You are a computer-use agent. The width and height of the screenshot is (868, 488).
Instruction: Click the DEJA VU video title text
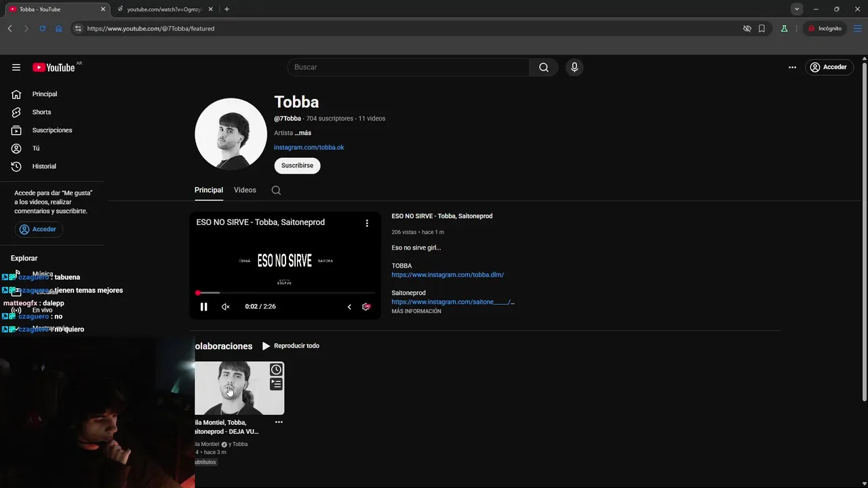coord(226,427)
